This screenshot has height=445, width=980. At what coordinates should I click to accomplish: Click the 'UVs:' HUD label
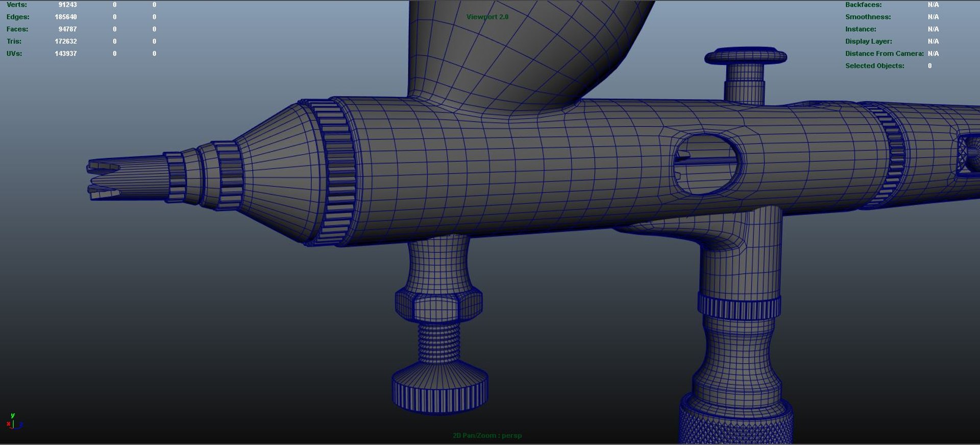[14, 54]
